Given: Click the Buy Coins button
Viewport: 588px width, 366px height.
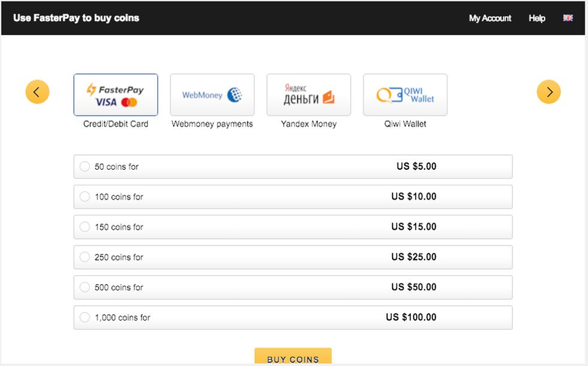Looking at the screenshot, I should [293, 356].
